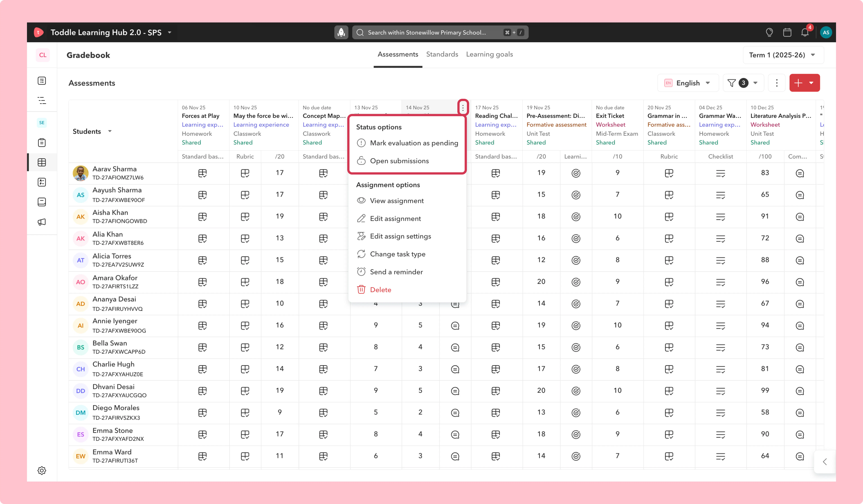The width and height of the screenshot is (863, 504).
Task: Open the Gradebook grid icon in sidebar
Action: (x=42, y=162)
